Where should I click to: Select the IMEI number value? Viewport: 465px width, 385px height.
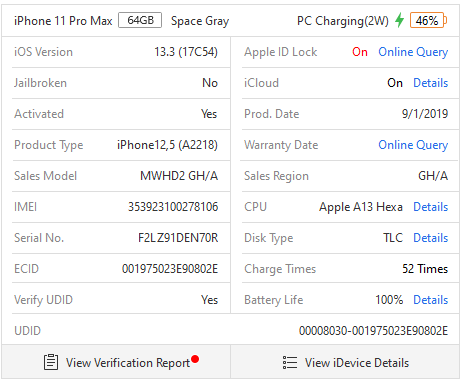click(173, 207)
